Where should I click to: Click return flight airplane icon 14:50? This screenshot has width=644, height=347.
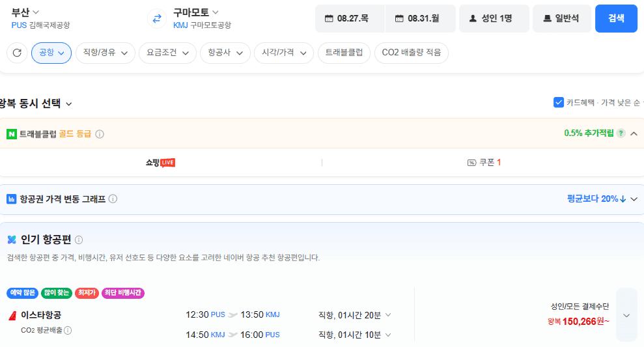233,335
